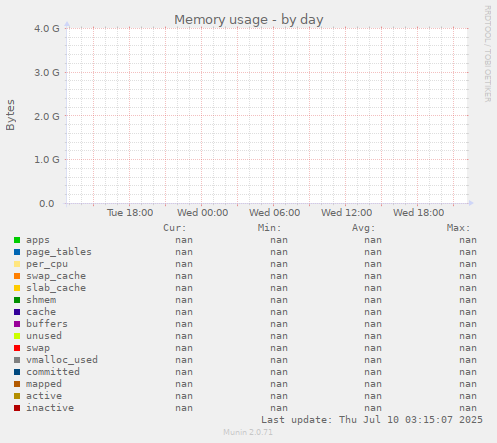Click the swap Max nan value
497x443 pixels.
click(x=468, y=348)
